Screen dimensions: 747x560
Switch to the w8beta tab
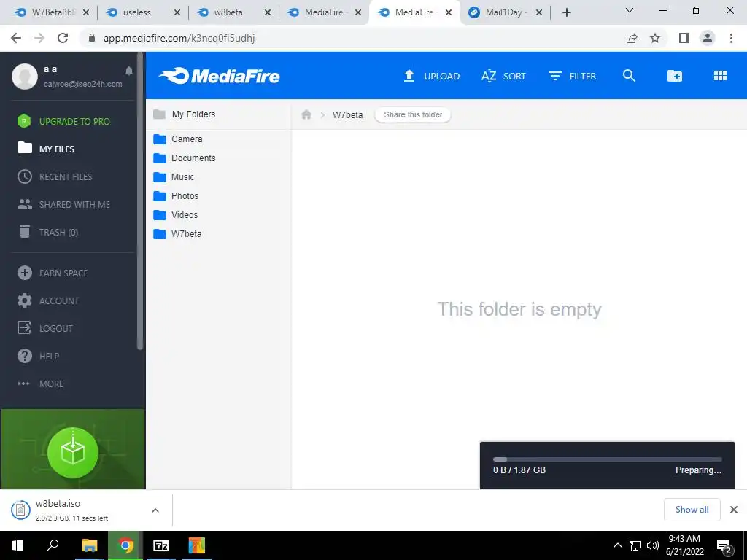233,12
